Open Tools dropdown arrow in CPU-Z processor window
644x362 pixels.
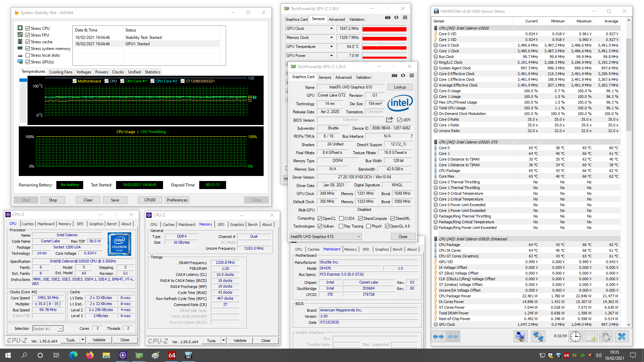[83, 340]
